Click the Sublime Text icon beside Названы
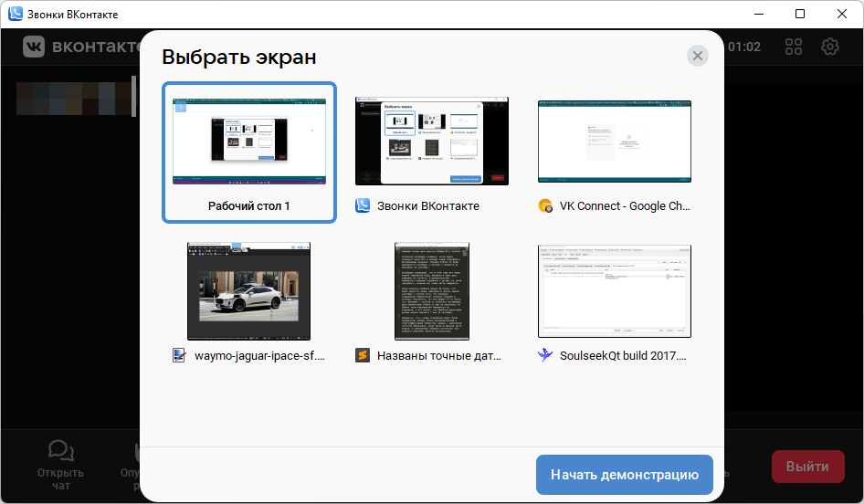This screenshot has height=504, width=864. [x=363, y=355]
